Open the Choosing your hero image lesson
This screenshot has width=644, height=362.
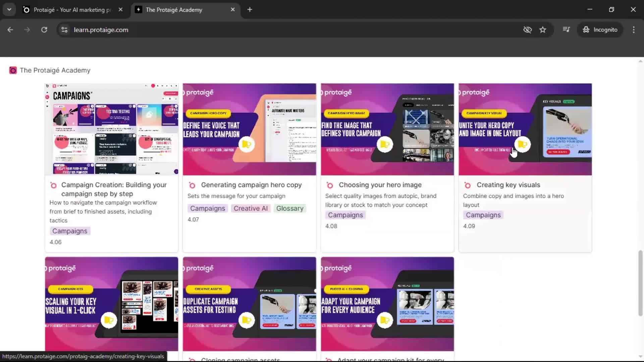coord(380,185)
